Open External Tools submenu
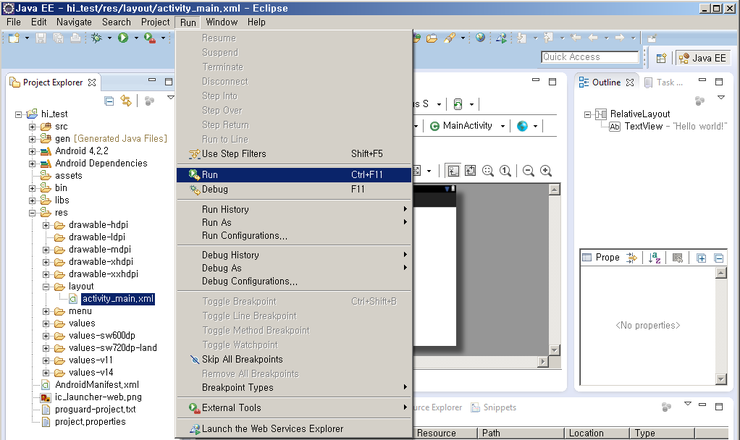The width and height of the screenshot is (740, 440). click(294, 408)
